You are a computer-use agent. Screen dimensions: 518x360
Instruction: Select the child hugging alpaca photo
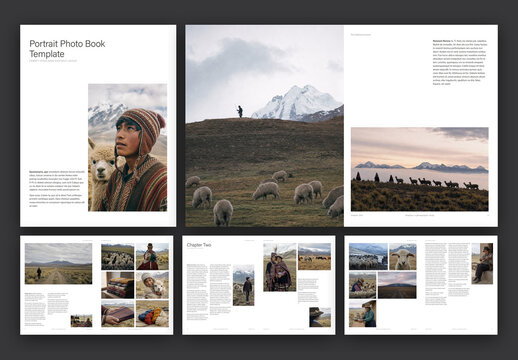pos(152,285)
